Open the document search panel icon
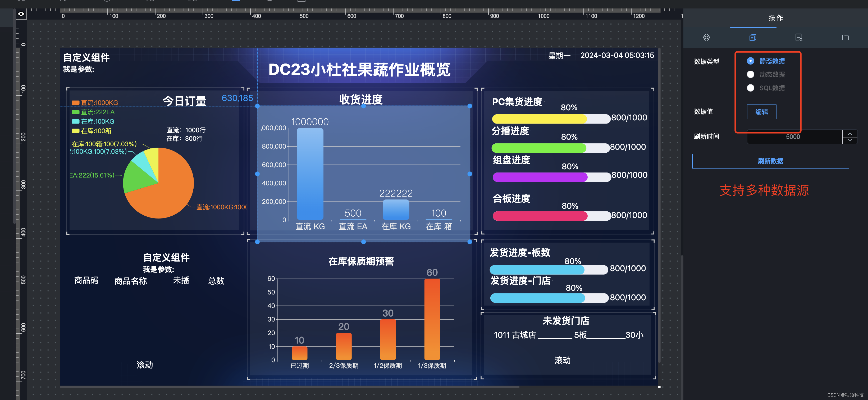Screen dimensions: 868x400 tap(799, 37)
